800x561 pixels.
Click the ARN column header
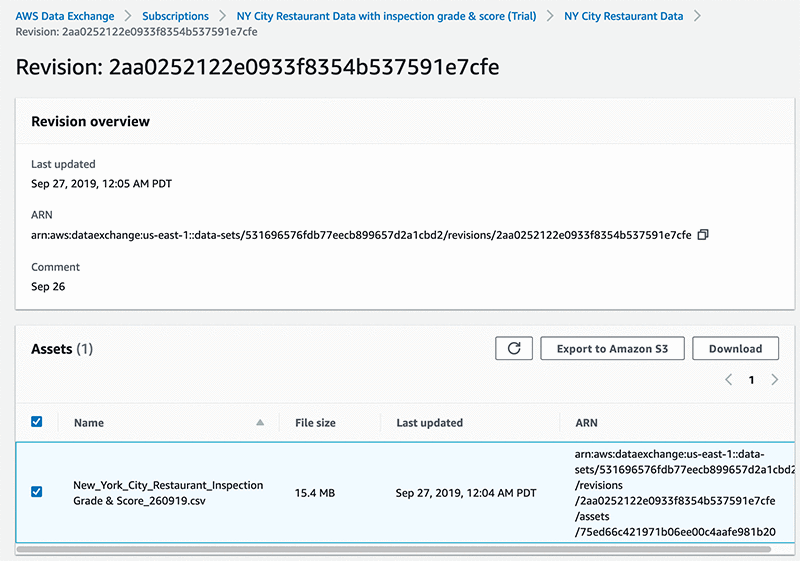tap(586, 423)
